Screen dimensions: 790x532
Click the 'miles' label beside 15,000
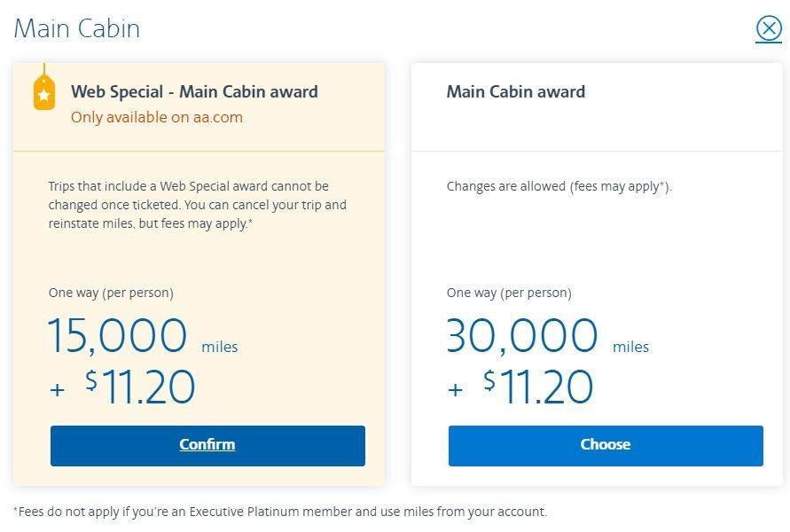220,347
